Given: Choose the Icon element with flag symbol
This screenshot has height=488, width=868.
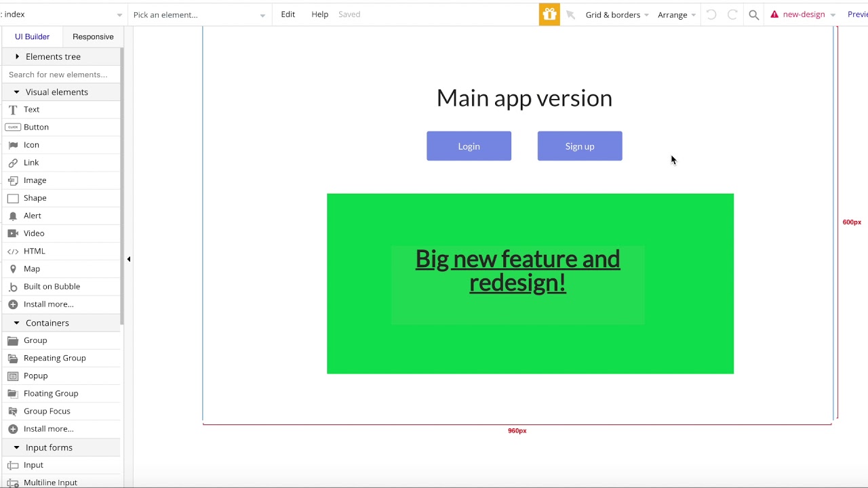Looking at the screenshot, I should coord(61,144).
